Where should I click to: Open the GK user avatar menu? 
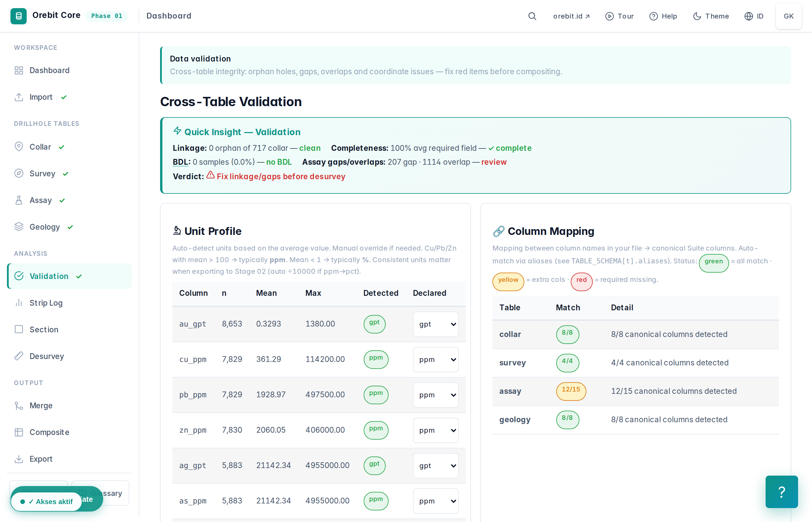coord(788,16)
